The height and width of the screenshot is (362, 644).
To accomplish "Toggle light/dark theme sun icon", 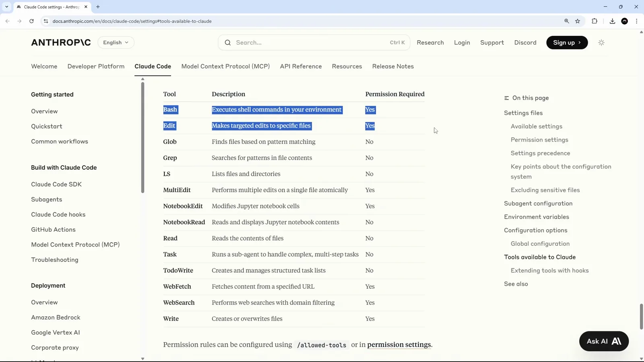I will tap(601, 42).
